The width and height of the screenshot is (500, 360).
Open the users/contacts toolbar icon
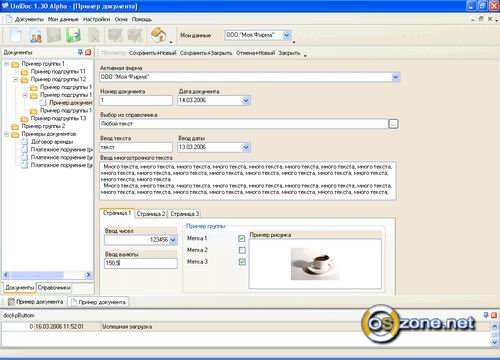coord(36,35)
